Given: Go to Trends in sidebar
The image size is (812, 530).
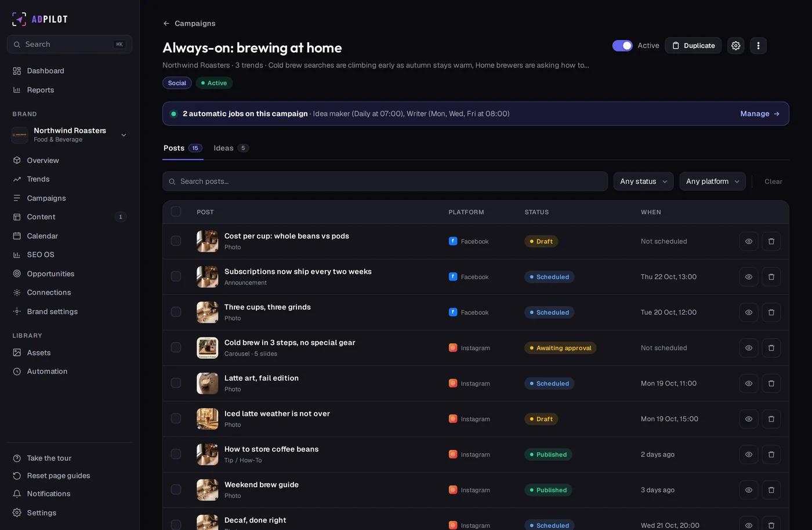Looking at the screenshot, I should [x=70, y=179].
